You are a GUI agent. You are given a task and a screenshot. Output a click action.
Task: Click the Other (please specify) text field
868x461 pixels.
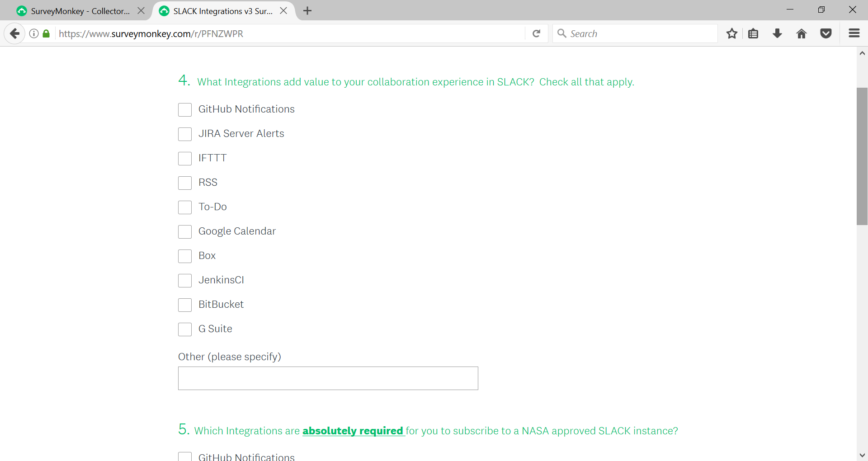pyautogui.click(x=328, y=378)
